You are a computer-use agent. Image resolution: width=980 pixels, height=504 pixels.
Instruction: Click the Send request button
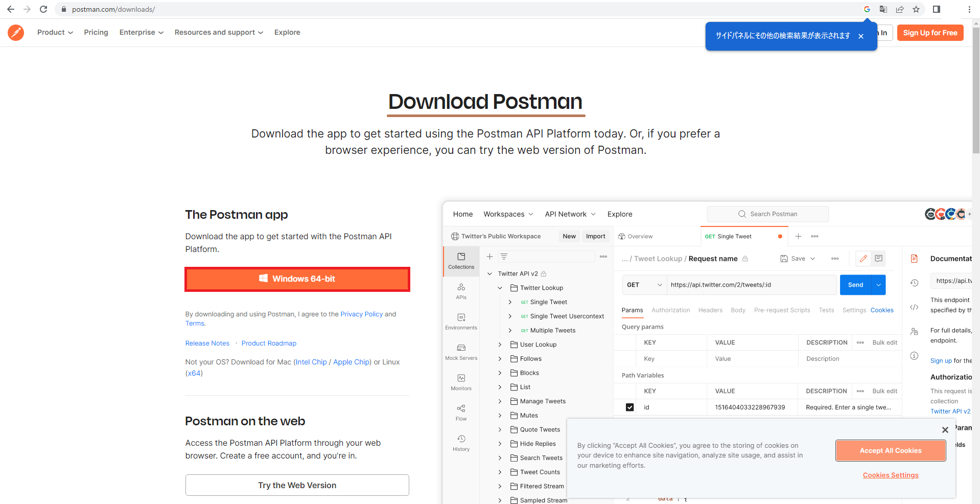pos(856,285)
